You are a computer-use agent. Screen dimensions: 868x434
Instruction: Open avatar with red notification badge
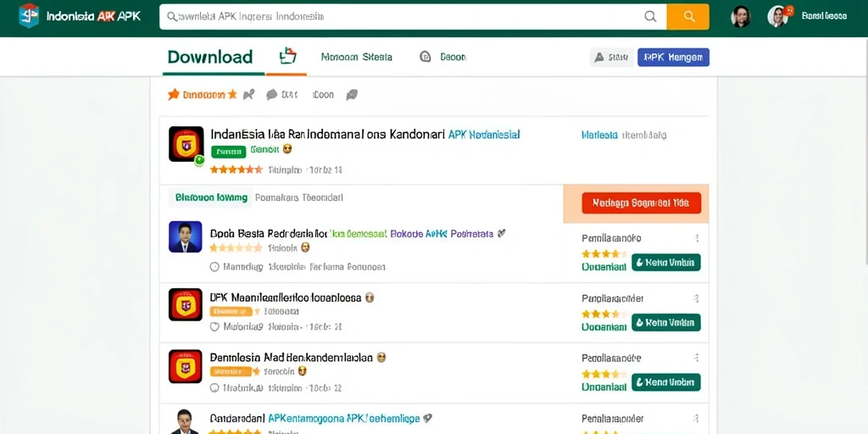(x=779, y=16)
